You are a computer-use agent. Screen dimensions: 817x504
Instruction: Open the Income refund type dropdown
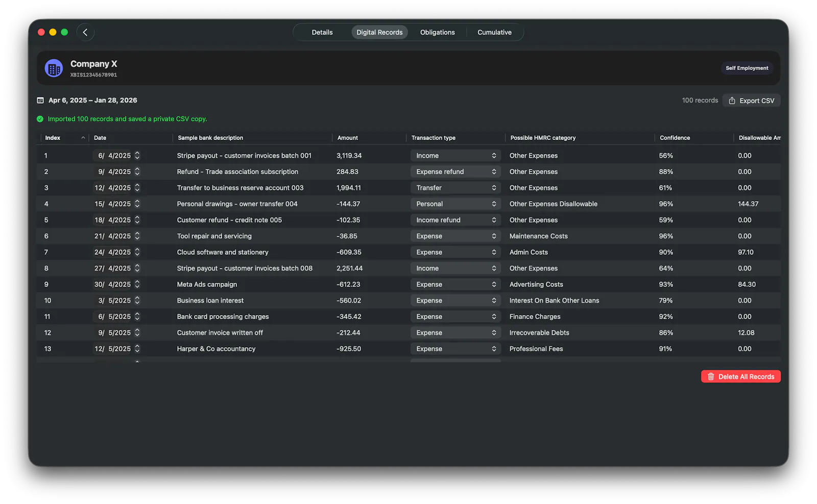click(455, 220)
